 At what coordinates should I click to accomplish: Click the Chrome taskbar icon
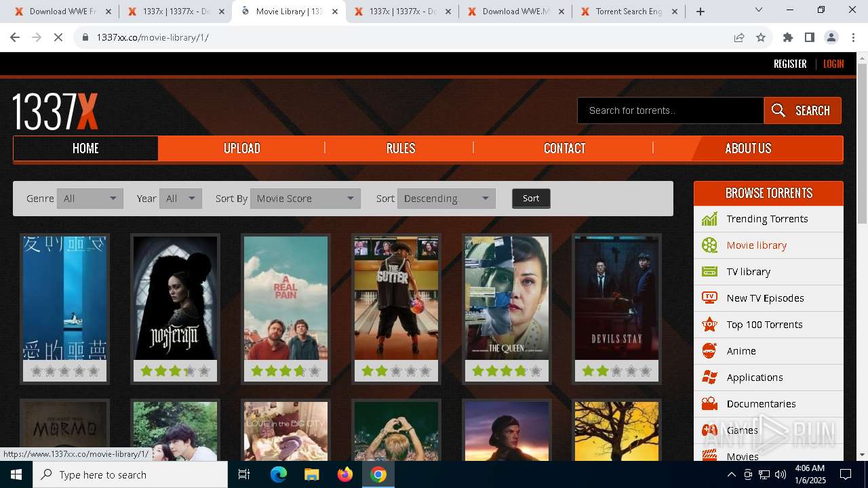[378, 474]
